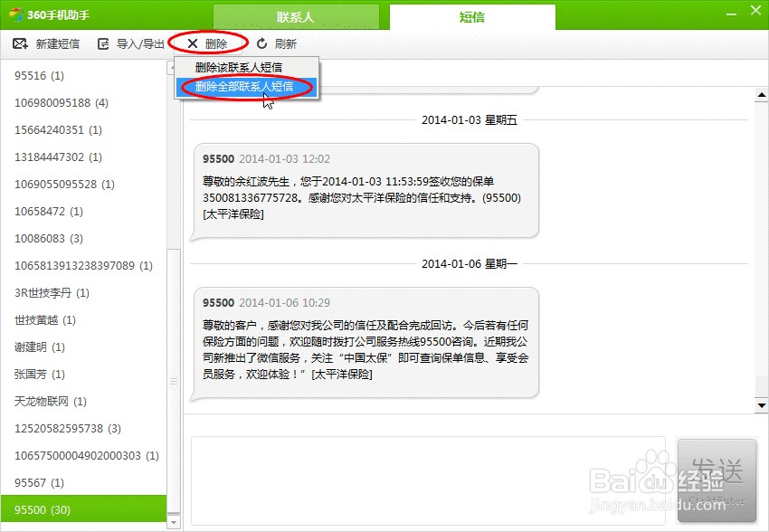Click the document icon beside 导入/导出
Screen dimensions: 769x532
(x=102, y=42)
